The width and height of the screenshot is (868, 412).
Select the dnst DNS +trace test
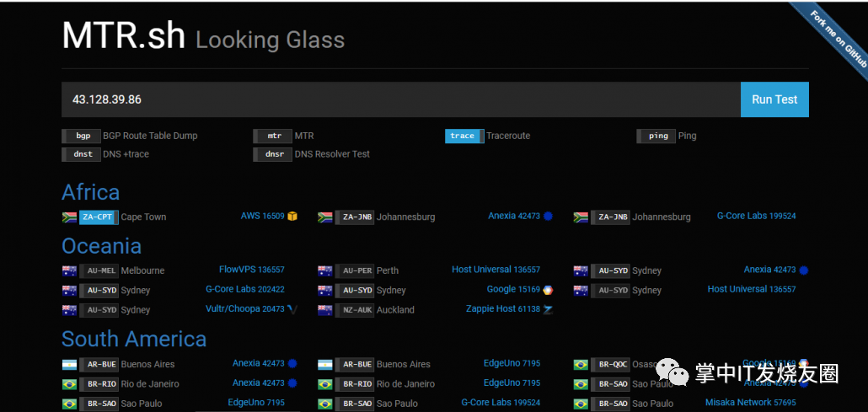(83, 154)
